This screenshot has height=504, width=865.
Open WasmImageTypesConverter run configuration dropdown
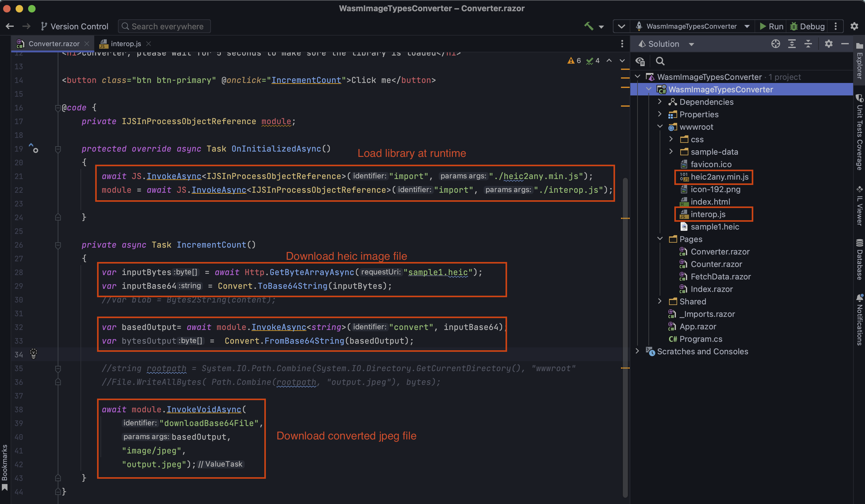click(692, 27)
